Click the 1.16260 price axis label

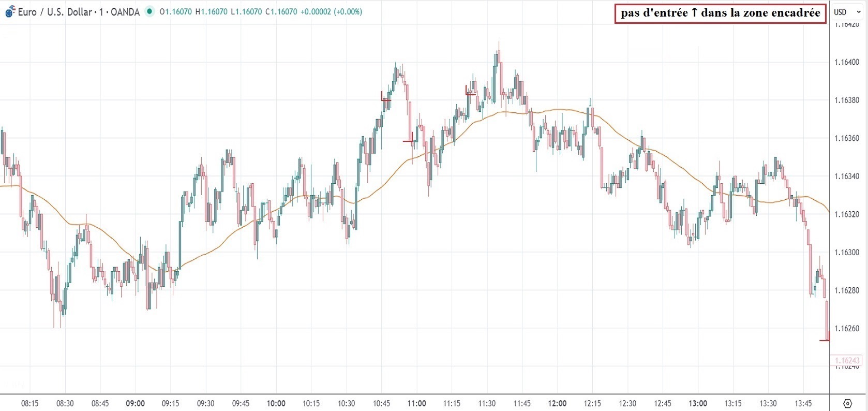coord(847,328)
